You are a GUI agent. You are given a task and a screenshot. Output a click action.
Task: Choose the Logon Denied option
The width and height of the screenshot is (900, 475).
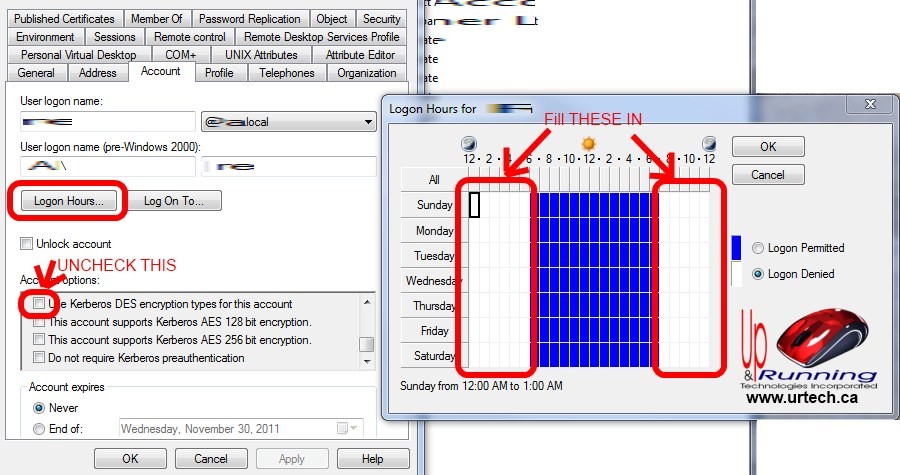[x=759, y=274]
